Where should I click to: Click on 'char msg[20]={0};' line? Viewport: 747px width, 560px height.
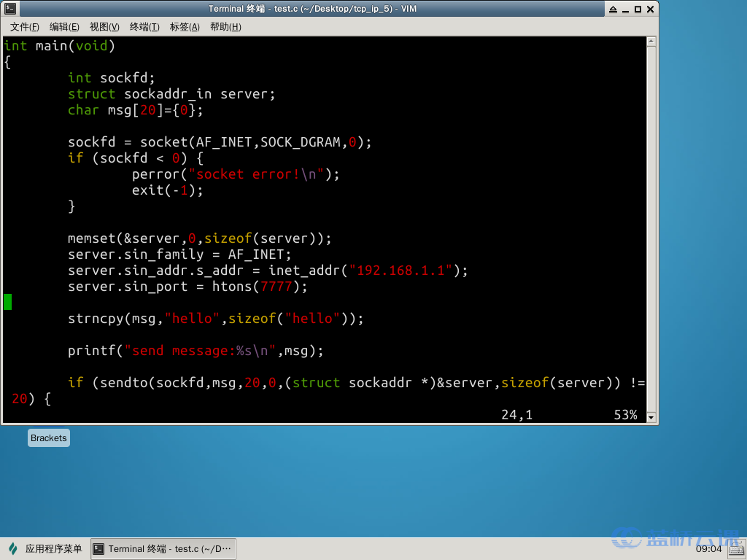tap(135, 110)
